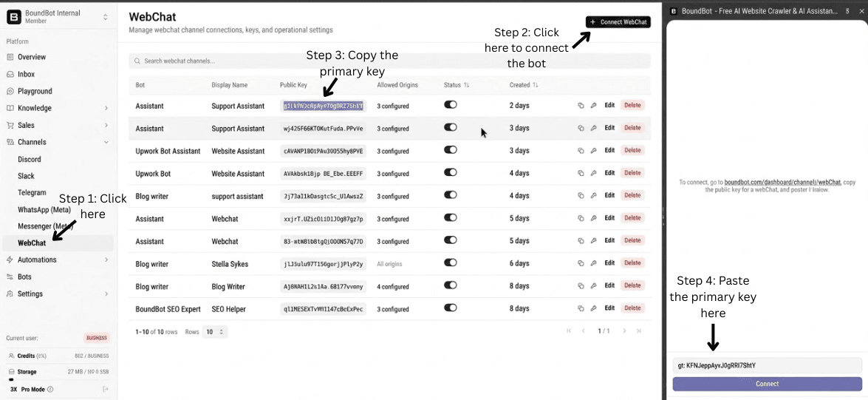This screenshot has height=400, width=868.
Task: Click the Bots icon in the sidebar
Action: 10,277
